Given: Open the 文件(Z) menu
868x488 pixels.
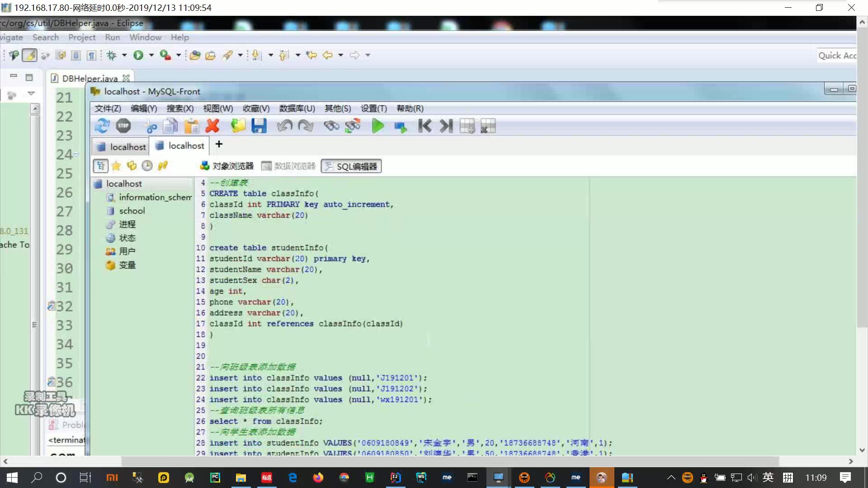Looking at the screenshot, I should pyautogui.click(x=108, y=108).
